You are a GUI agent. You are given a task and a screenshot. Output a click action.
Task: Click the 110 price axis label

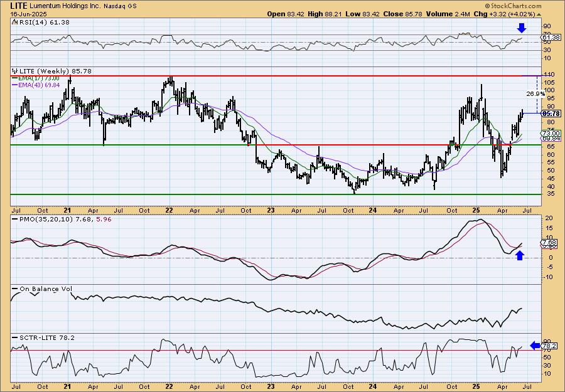coord(548,75)
